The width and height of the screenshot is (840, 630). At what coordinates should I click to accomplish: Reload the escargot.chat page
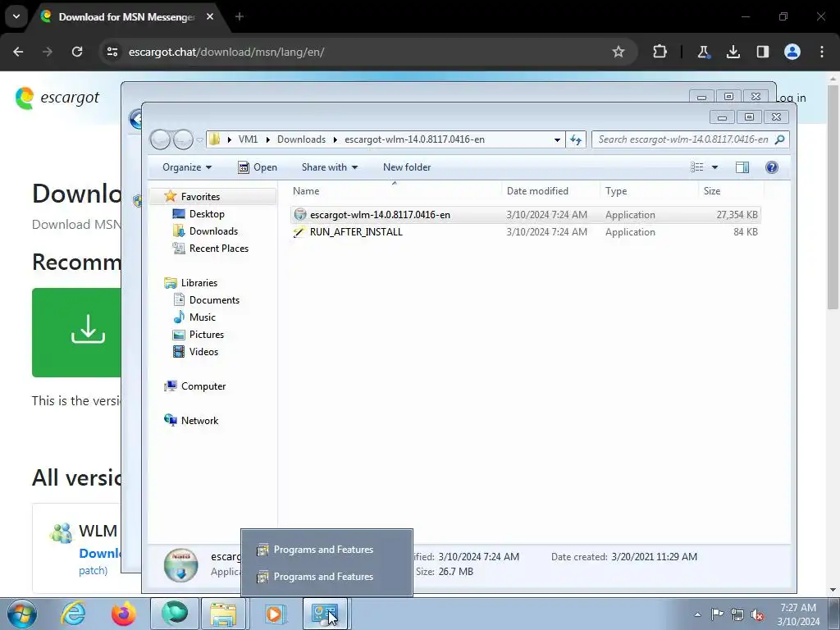pyautogui.click(x=77, y=52)
